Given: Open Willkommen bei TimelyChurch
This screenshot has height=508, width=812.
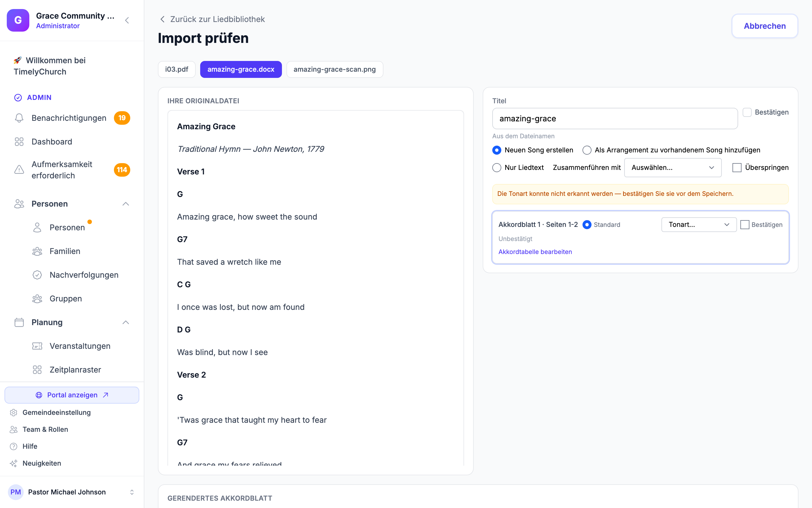Looking at the screenshot, I should 49,66.
